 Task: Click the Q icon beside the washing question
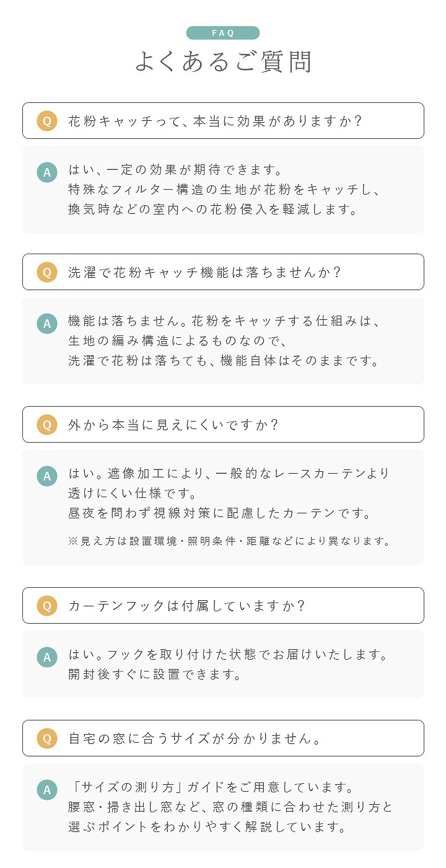tap(46, 272)
